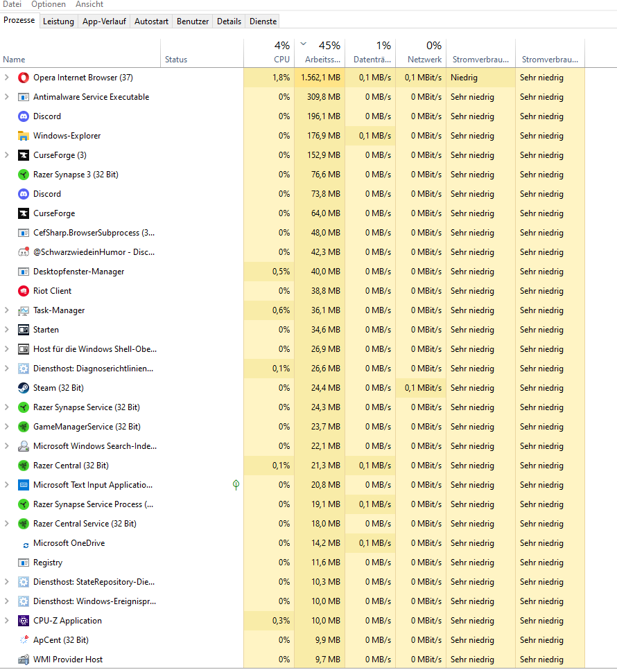Click the Microsoft Text Input Application icon
This screenshot has width=617, height=672.
coord(23,485)
